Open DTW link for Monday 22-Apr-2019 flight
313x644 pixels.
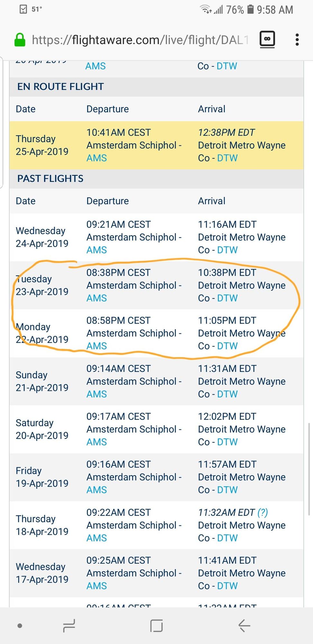[x=227, y=346]
